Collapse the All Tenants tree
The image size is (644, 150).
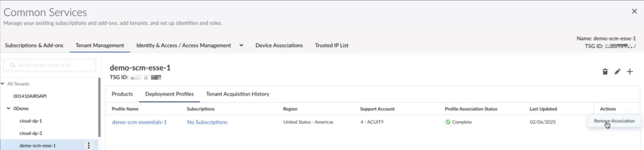tap(3, 84)
